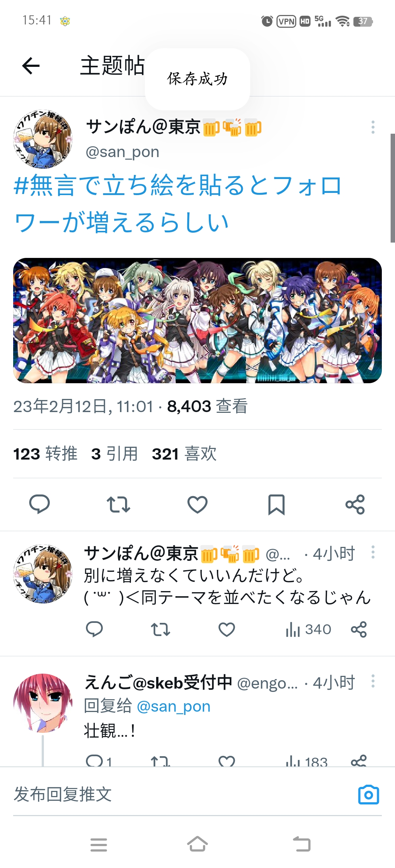Retweet the main tweet
Viewport: 395px width, 868px height.
[118, 505]
